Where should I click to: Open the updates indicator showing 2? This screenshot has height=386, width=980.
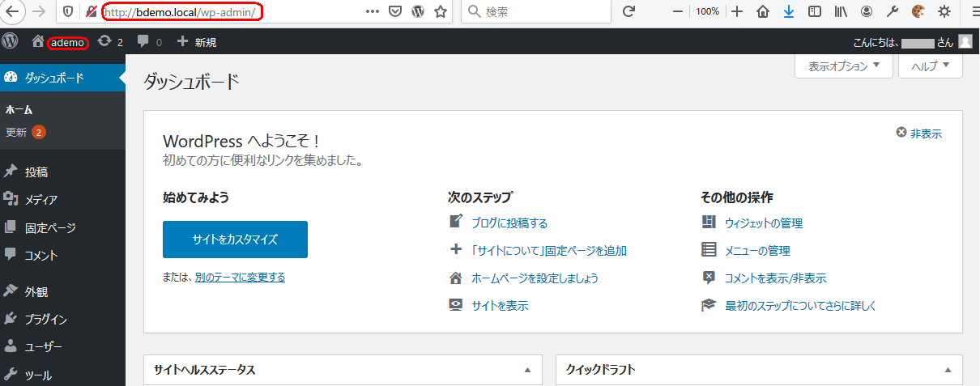click(109, 42)
